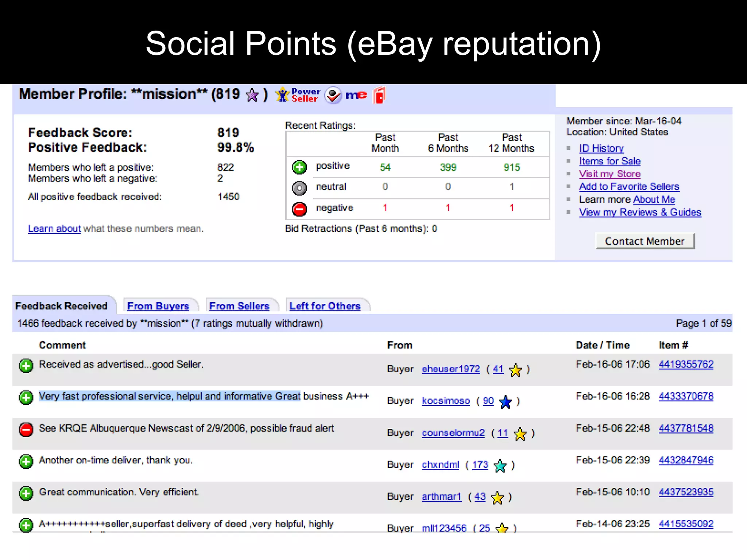The height and width of the screenshot is (560, 747).
Task: Click positive icon beside 'Very fast professional service'
Action: pos(26,397)
